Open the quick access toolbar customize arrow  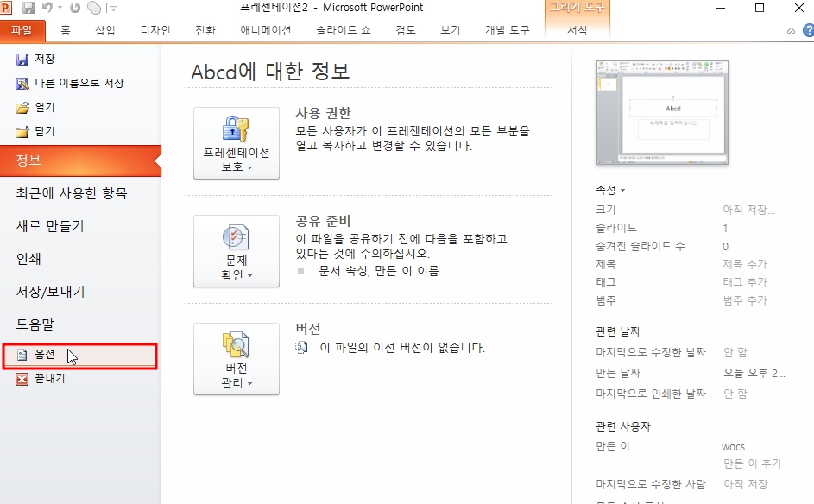click(x=113, y=9)
